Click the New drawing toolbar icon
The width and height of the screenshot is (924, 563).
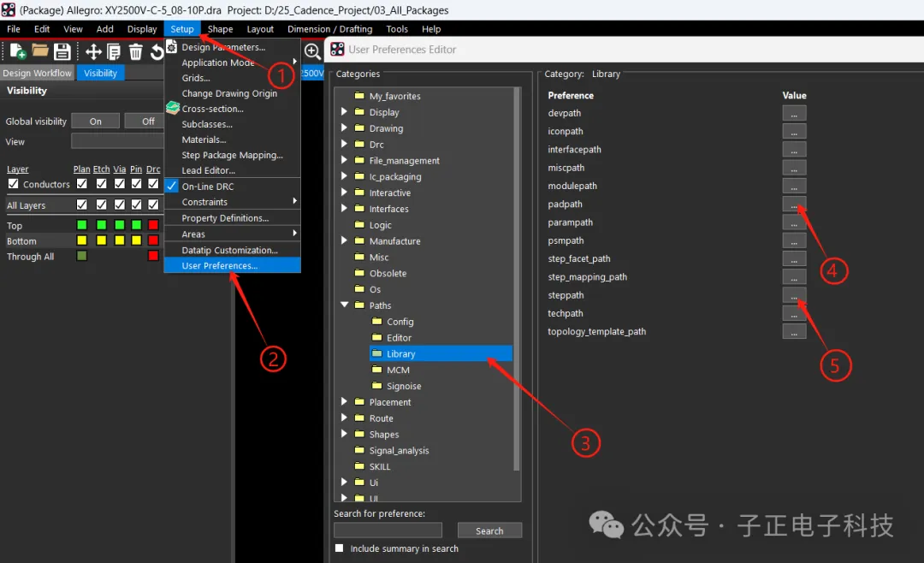(x=18, y=52)
